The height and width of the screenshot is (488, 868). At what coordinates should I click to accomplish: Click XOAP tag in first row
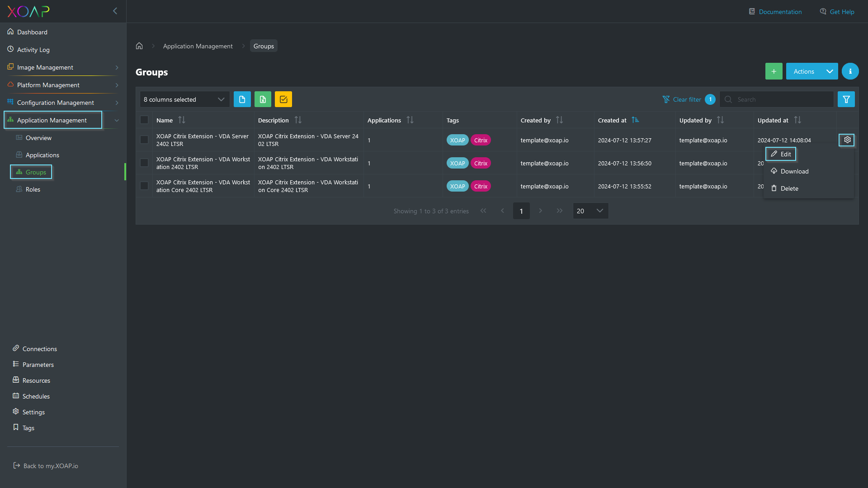(x=458, y=140)
